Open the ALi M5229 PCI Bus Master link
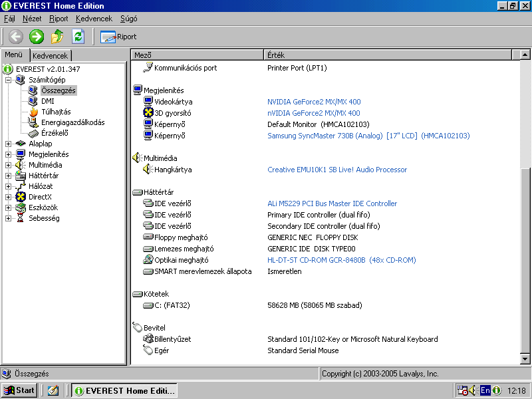532x399 pixels. click(x=332, y=203)
